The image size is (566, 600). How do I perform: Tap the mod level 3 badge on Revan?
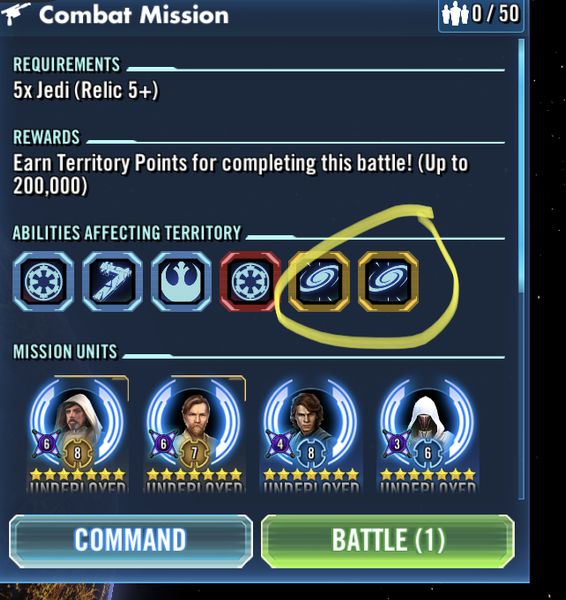click(x=397, y=444)
